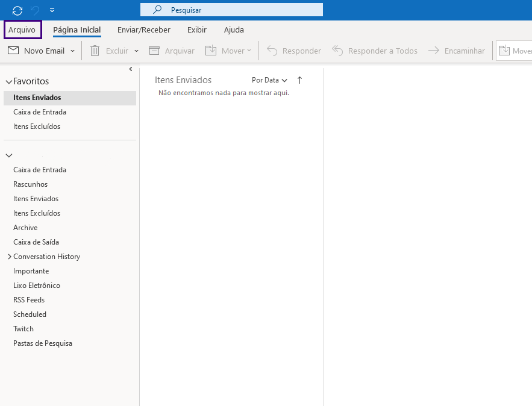The height and width of the screenshot is (406, 532).
Task: Open the Por Data sort dropdown
Action: [x=269, y=80]
